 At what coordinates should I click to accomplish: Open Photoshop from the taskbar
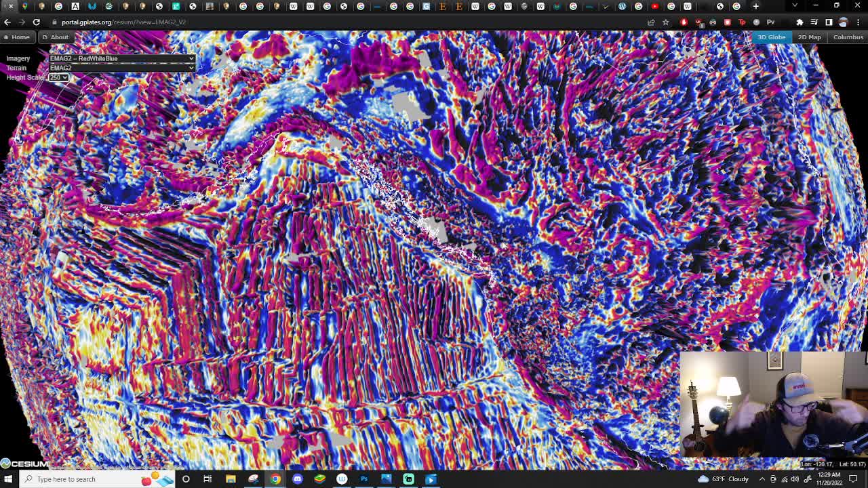point(364,479)
